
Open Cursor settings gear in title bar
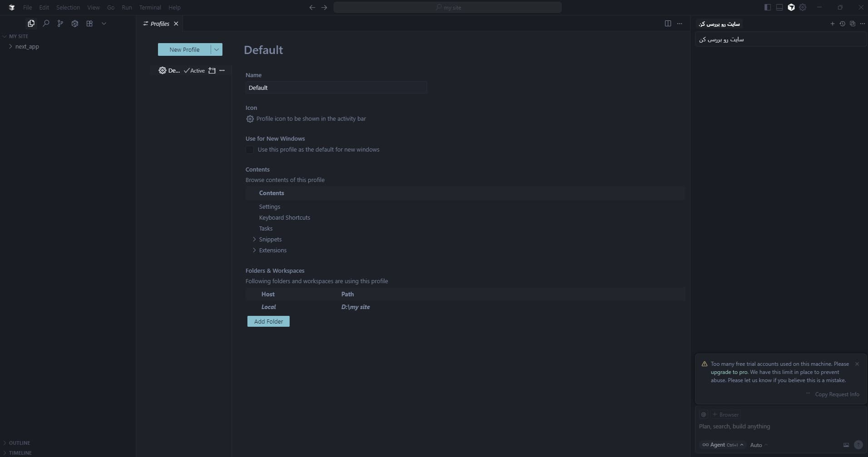tap(803, 7)
